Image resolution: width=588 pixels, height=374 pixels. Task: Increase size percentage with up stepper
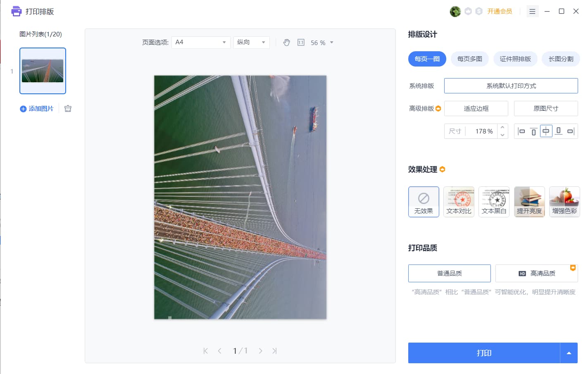pos(502,127)
